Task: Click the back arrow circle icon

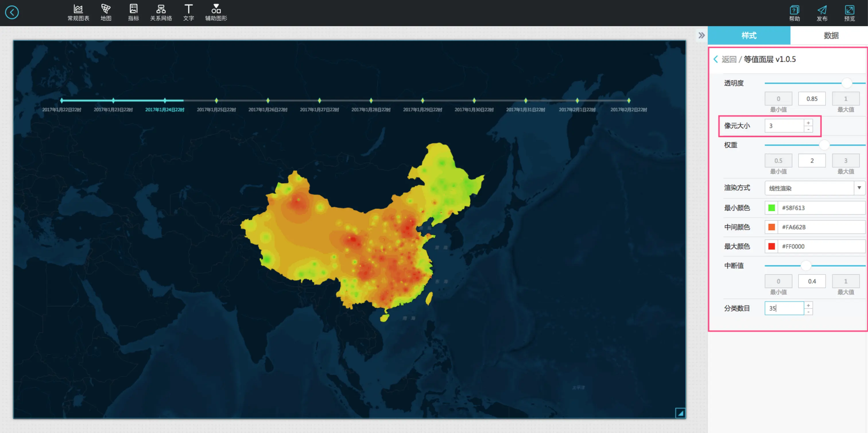Action: pyautogui.click(x=12, y=12)
